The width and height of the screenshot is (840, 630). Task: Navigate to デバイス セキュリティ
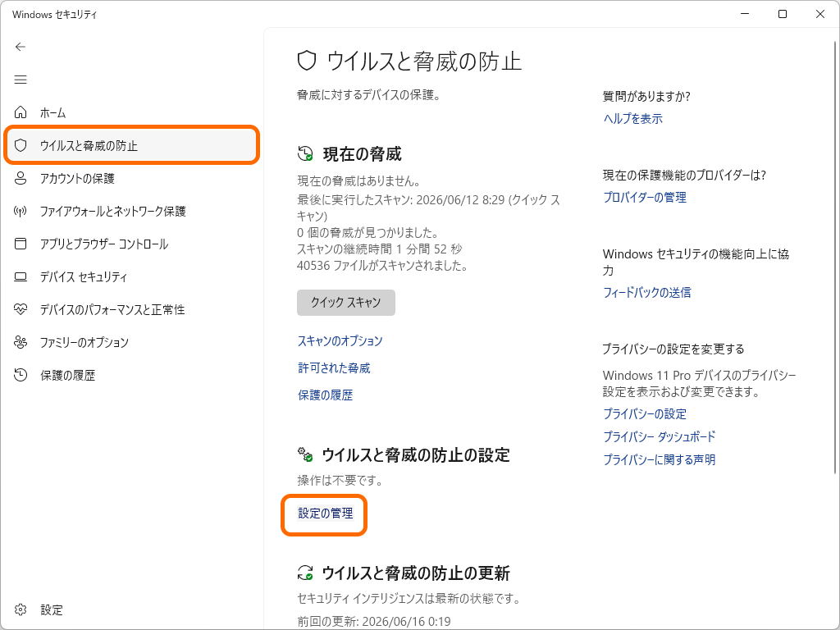[131, 277]
